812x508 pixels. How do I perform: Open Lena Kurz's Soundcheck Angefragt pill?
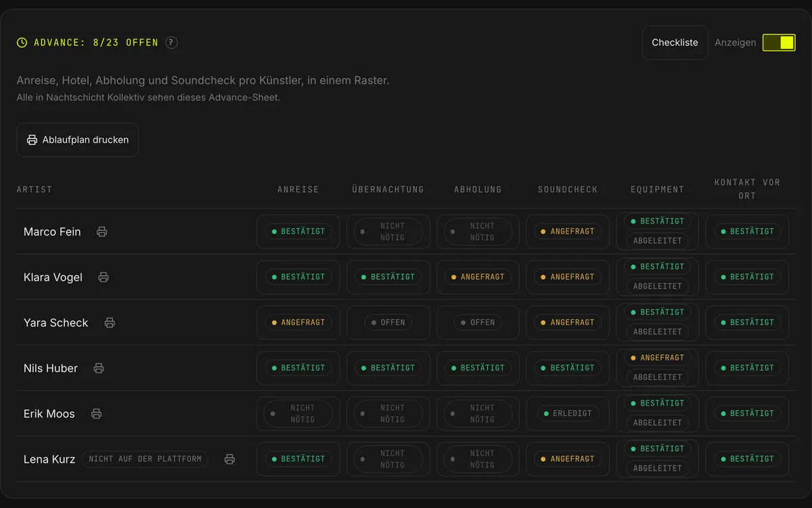pyautogui.click(x=567, y=459)
